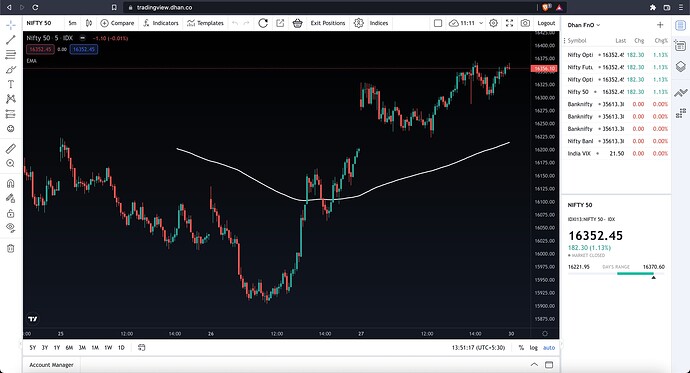Select the trend line drawing tool

point(11,40)
